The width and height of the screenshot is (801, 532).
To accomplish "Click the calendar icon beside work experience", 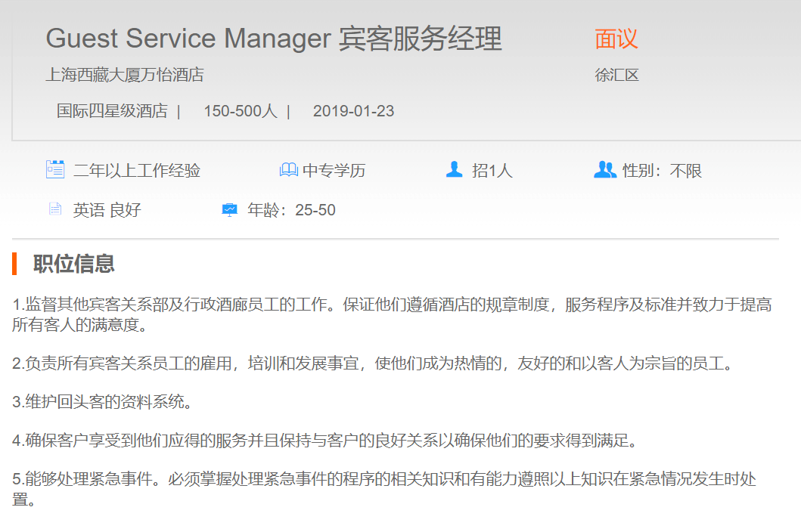I will click(55, 170).
